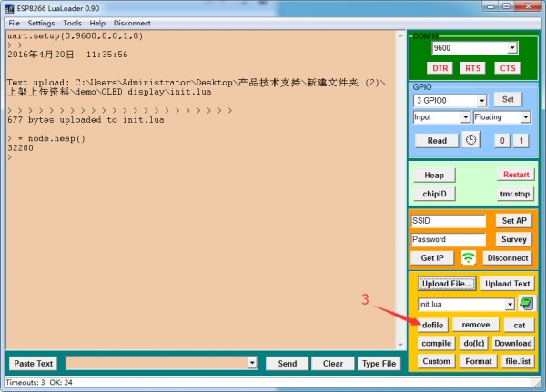Click the command entry text field
Image resolution: width=546 pixels, height=392 pixels.
[157, 363]
